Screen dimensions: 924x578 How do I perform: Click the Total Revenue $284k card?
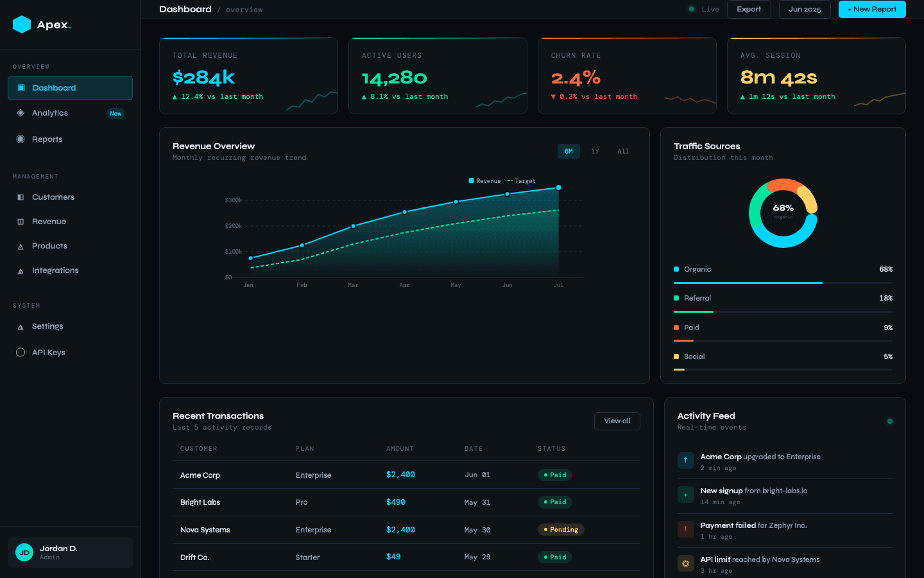pos(248,76)
